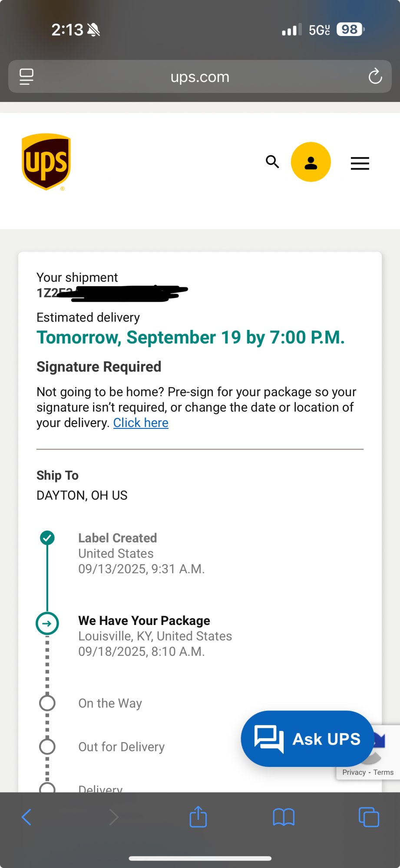This screenshot has width=400, height=868.
Task: Open the UPS site search
Action: pyautogui.click(x=272, y=161)
